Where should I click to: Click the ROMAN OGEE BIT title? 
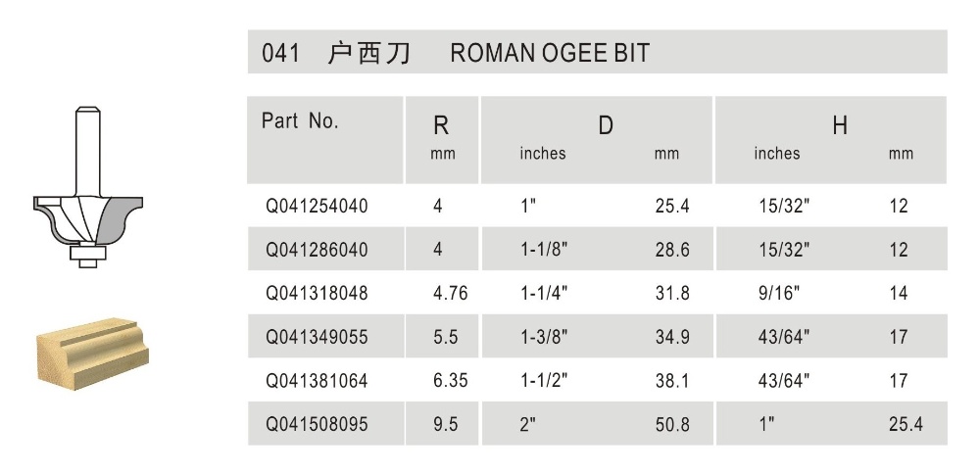coord(549,53)
